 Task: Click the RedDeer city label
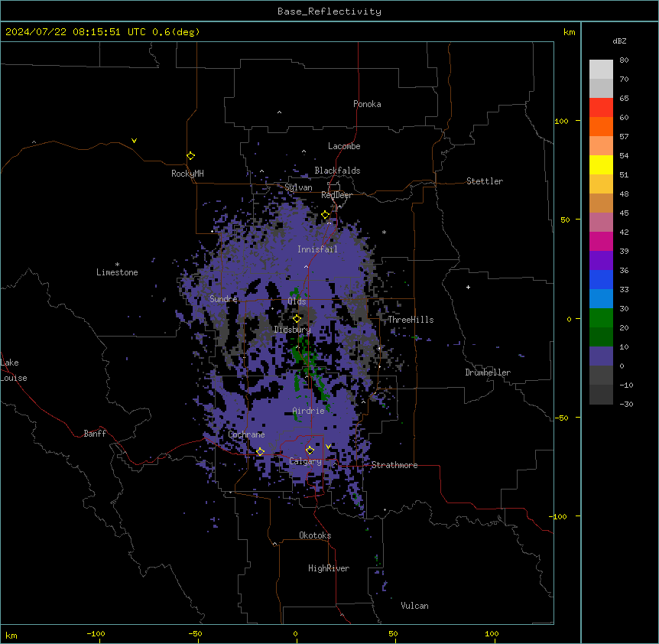pyautogui.click(x=336, y=195)
